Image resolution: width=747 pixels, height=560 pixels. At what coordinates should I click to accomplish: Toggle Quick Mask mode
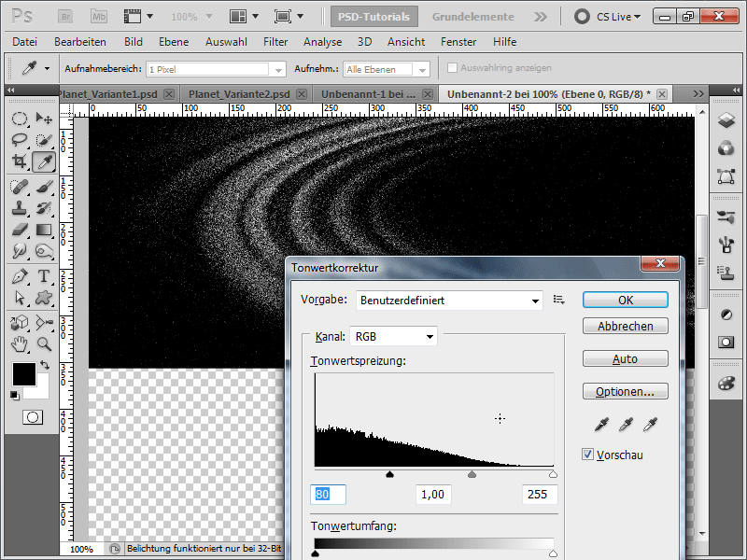coord(33,417)
